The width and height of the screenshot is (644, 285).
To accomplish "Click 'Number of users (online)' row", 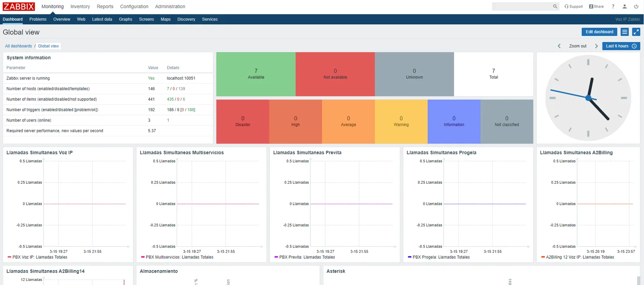I will [108, 120].
